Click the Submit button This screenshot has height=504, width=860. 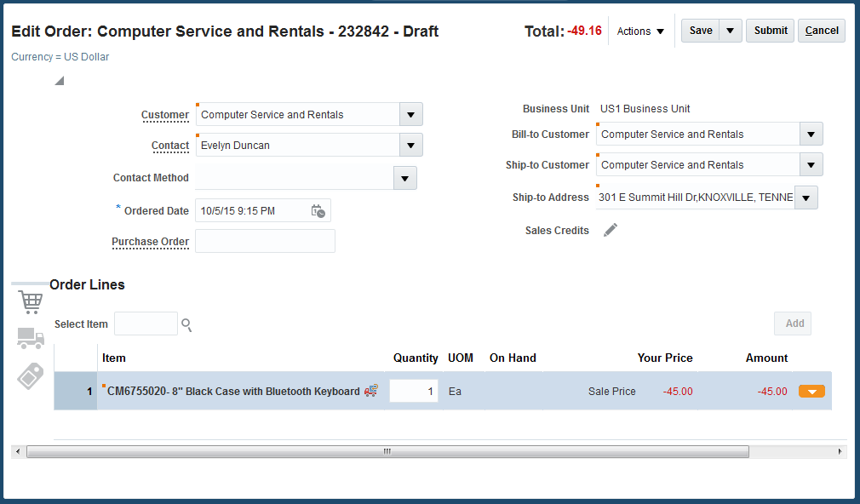[769, 30]
